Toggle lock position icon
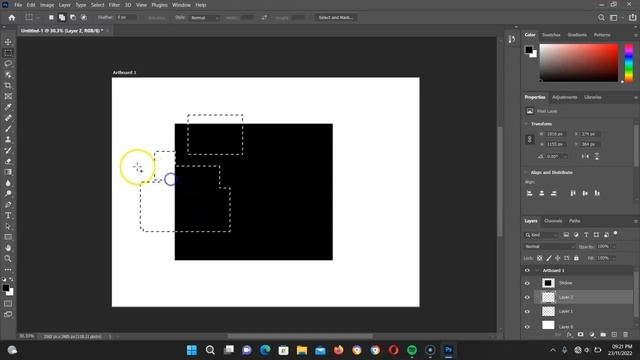The image size is (640, 360). click(558, 258)
